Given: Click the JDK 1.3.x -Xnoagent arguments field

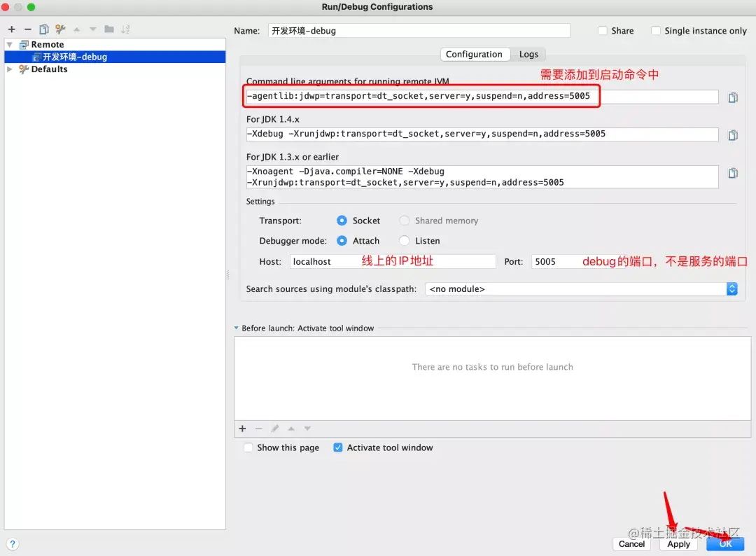Looking at the screenshot, I should point(482,177).
